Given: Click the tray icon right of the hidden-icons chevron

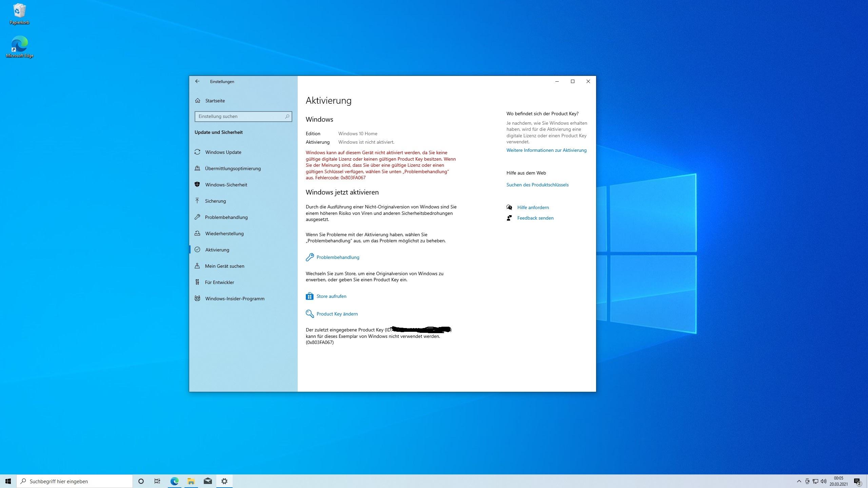Looking at the screenshot, I should [807, 481].
